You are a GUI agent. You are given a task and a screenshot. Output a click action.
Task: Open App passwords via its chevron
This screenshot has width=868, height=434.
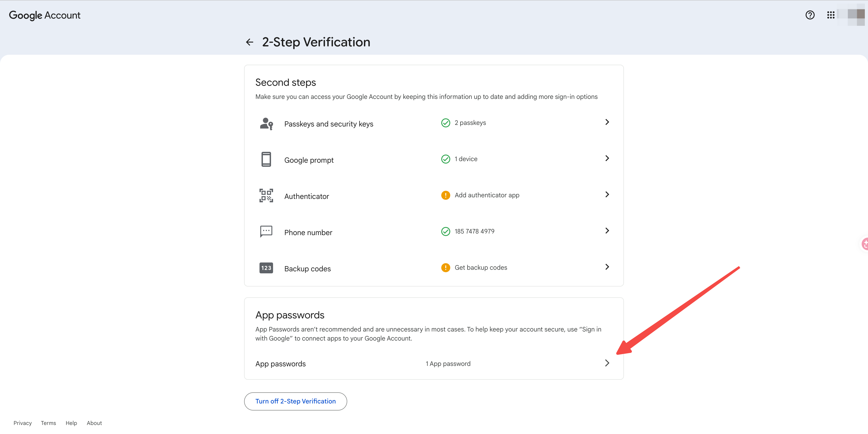pos(607,363)
